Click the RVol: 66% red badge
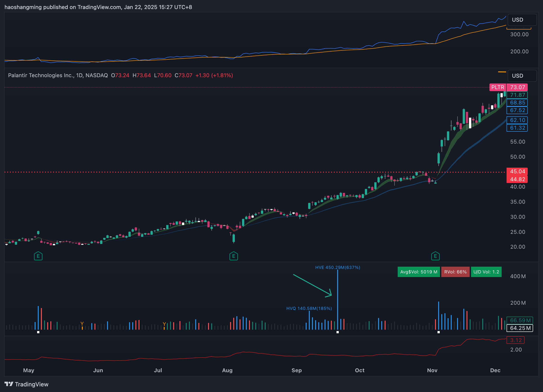The width and height of the screenshot is (543, 392). pos(455,272)
